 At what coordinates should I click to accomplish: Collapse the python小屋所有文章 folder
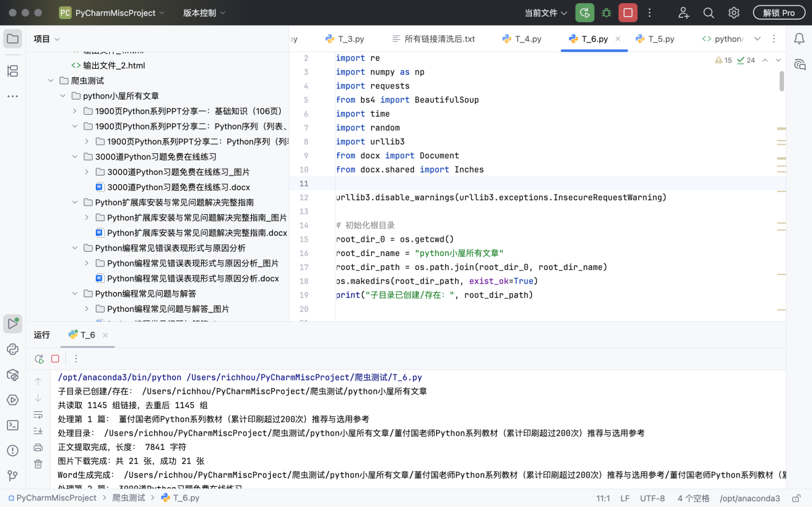pos(63,96)
